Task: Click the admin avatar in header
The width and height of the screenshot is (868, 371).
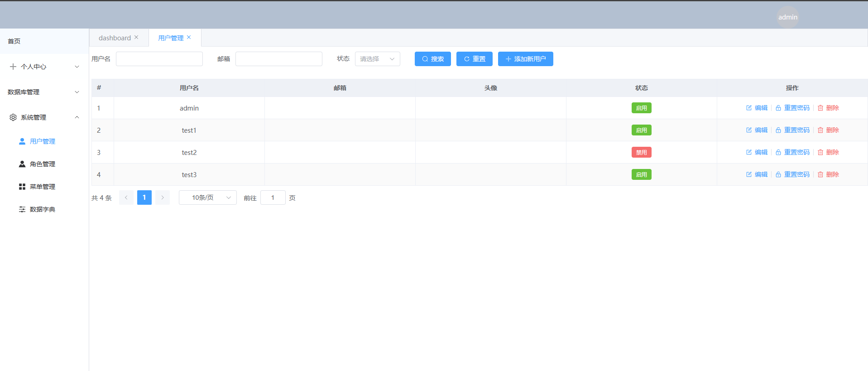Action: [x=788, y=17]
